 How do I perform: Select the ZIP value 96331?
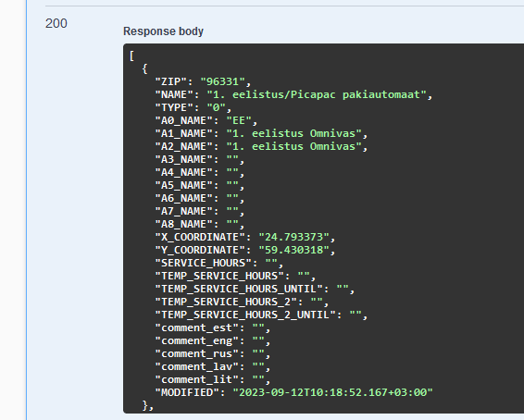[x=222, y=81]
